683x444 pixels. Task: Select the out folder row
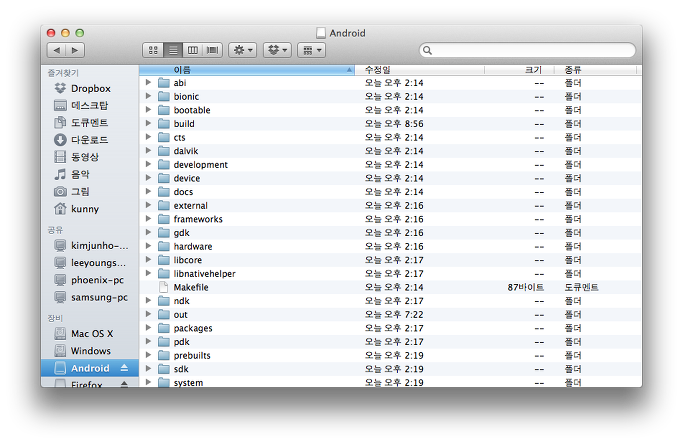point(390,315)
